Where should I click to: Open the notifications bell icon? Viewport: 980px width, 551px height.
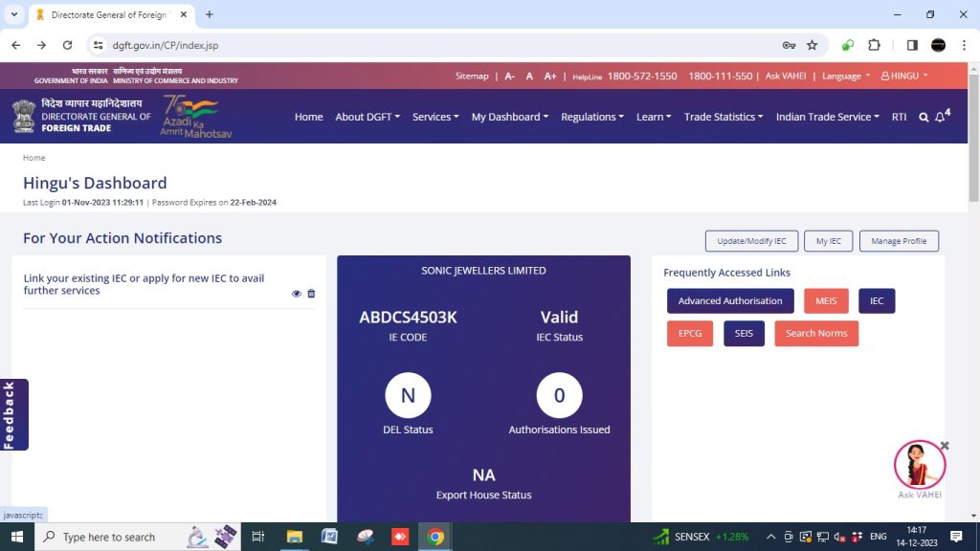(x=940, y=117)
